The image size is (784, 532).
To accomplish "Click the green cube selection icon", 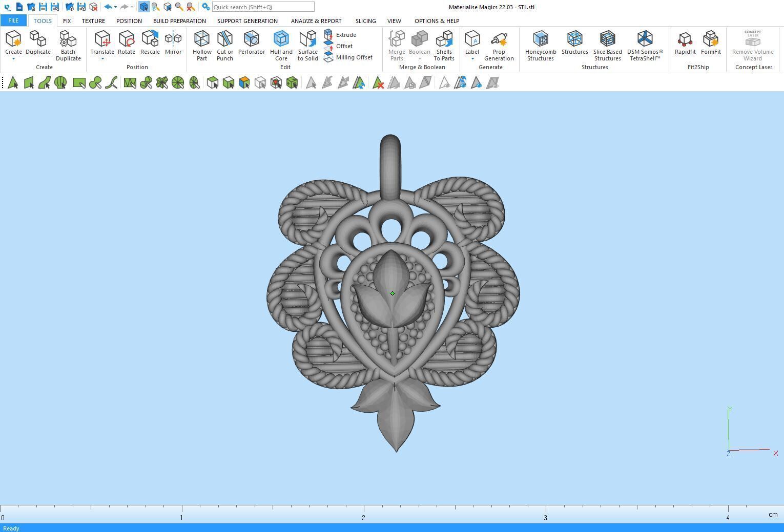I will [292, 82].
